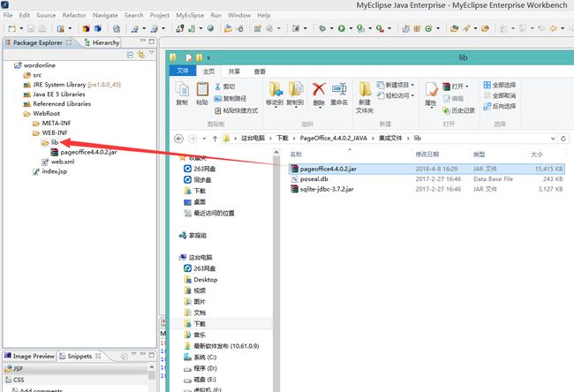The width and height of the screenshot is (574, 392).
Task: Click the Explorer Up one level arrow
Action: 215,139
